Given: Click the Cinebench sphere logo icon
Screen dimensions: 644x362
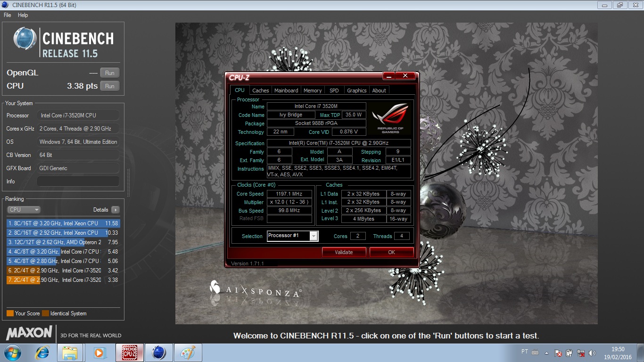Looking at the screenshot, I should 25,39.
